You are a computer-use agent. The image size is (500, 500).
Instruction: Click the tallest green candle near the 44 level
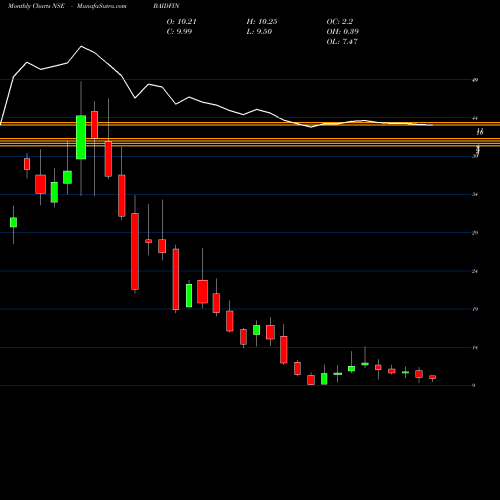click(81, 137)
